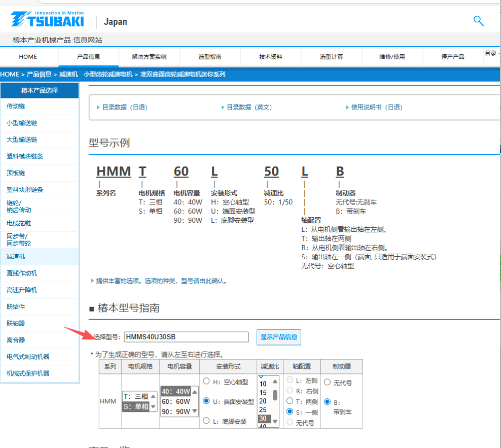Open the 目录数据（英文） link
501x448 pixels.
[248, 107]
